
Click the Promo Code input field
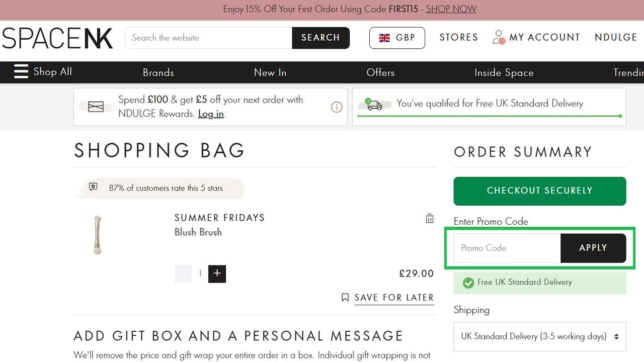point(507,248)
